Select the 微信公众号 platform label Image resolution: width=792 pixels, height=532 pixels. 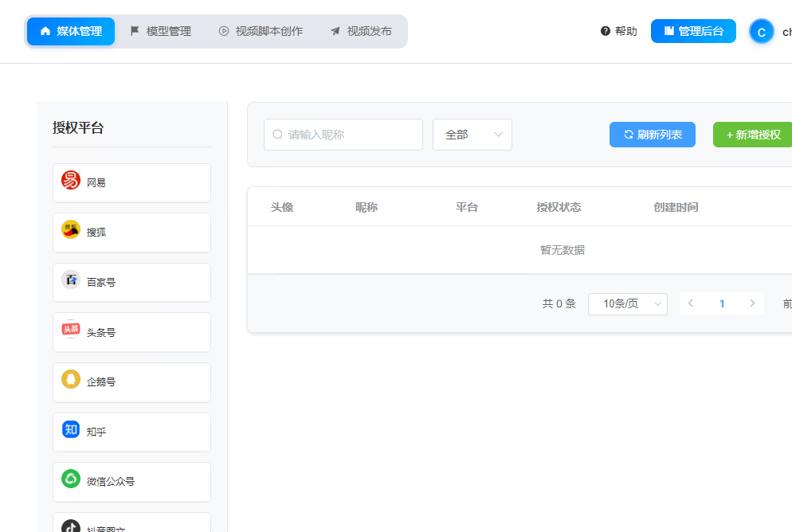(111, 482)
